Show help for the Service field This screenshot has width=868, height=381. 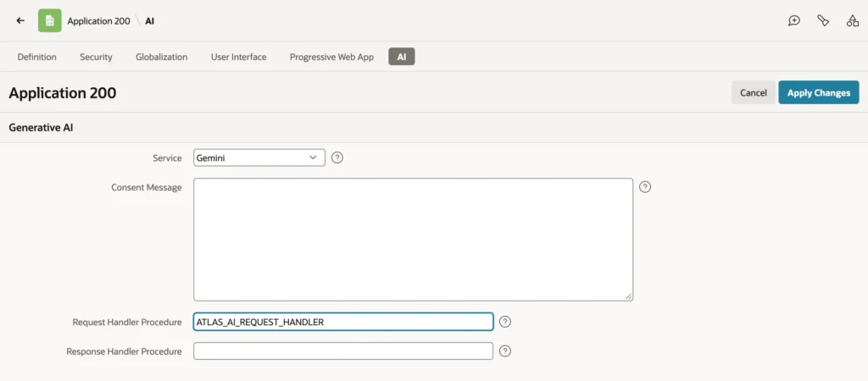click(337, 157)
